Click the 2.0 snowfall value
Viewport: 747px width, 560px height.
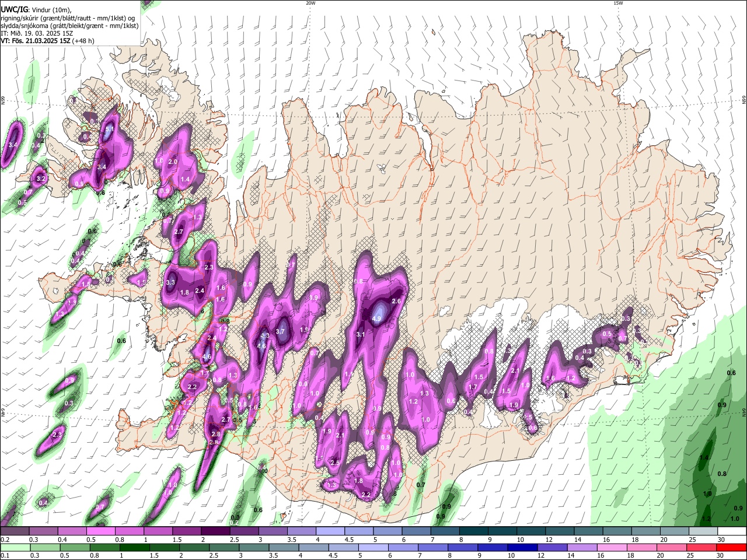point(173,162)
